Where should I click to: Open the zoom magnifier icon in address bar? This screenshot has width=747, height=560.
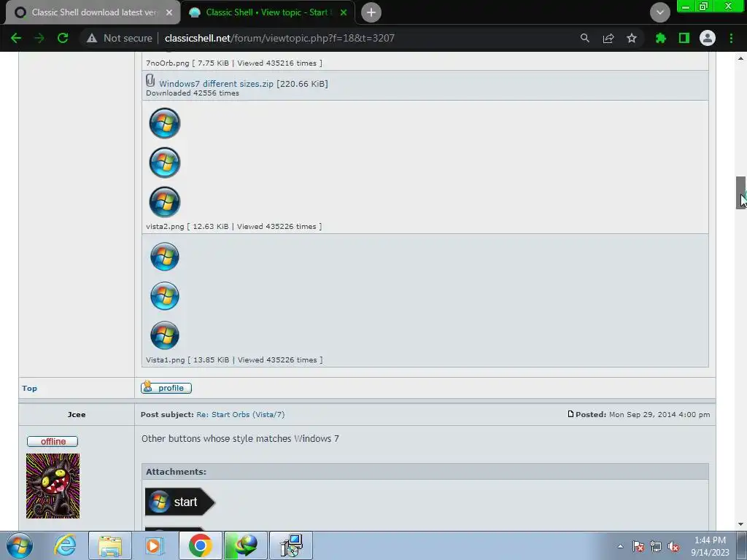pyautogui.click(x=584, y=38)
